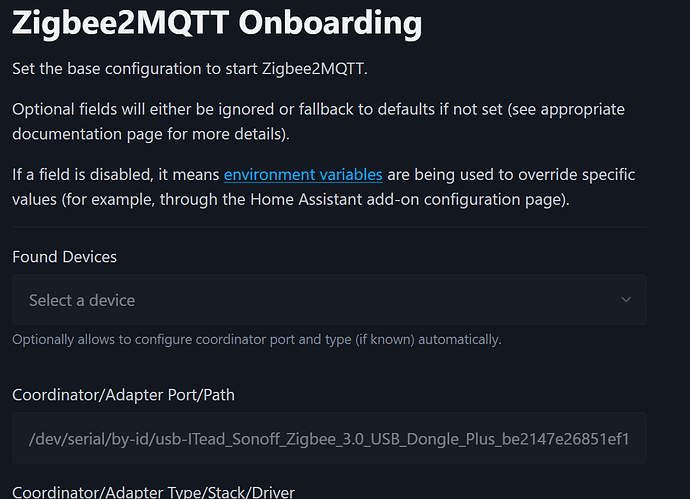Click the "Coordinator/Adapter Port/Path" label

tap(123, 395)
